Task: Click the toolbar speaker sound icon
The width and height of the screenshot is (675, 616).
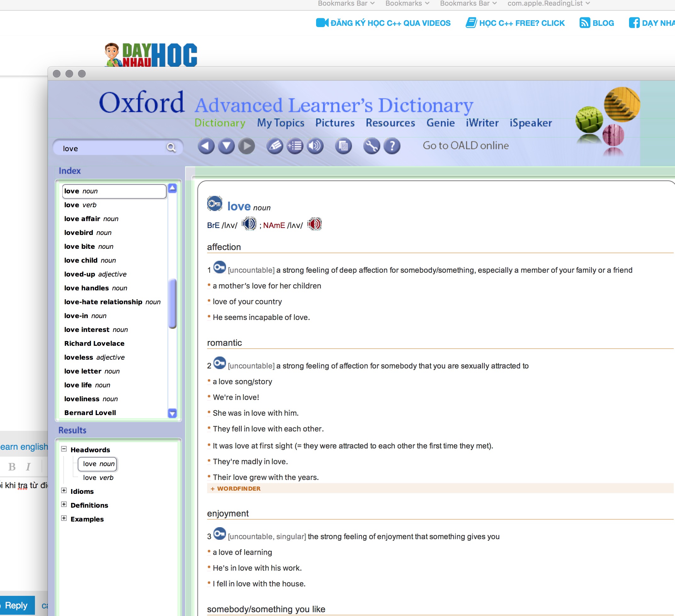Action: click(x=315, y=146)
